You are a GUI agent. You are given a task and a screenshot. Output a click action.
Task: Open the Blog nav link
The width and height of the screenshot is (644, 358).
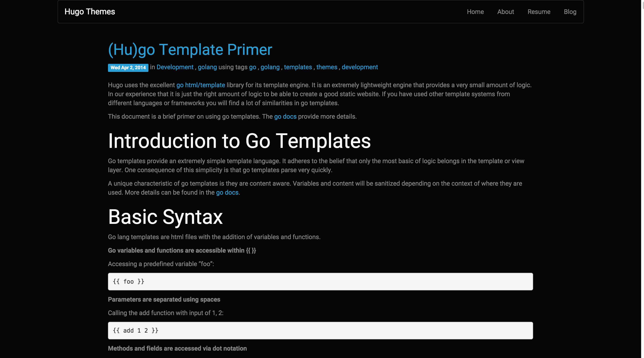pyautogui.click(x=570, y=12)
